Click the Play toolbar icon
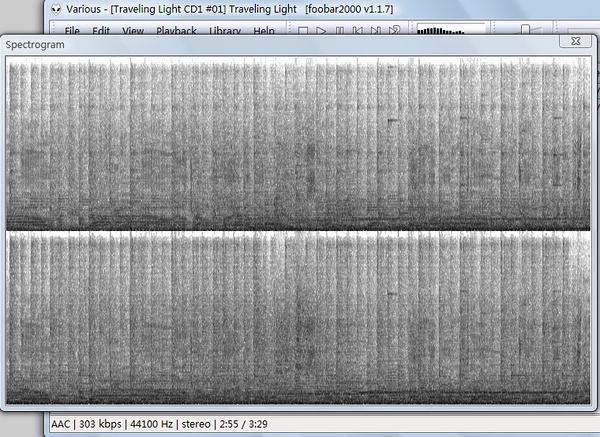This screenshot has width=600, height=437. tap(321, 31)
